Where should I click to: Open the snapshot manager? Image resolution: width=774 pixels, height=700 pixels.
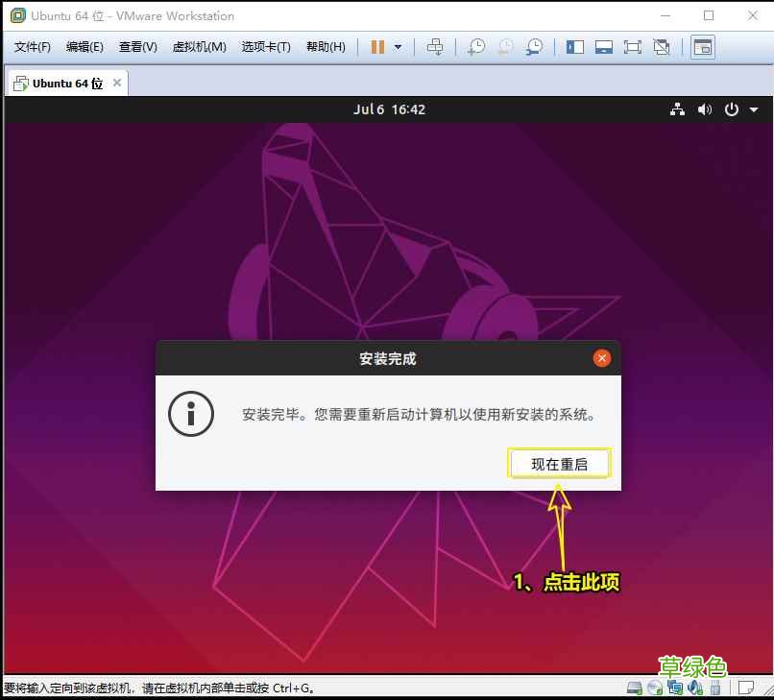click(534, 47)
